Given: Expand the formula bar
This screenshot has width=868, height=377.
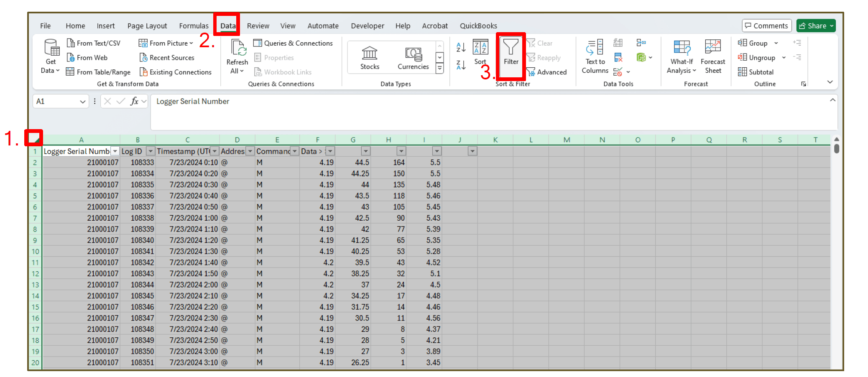Looking at the screenshot, I should tap(832, 100).
